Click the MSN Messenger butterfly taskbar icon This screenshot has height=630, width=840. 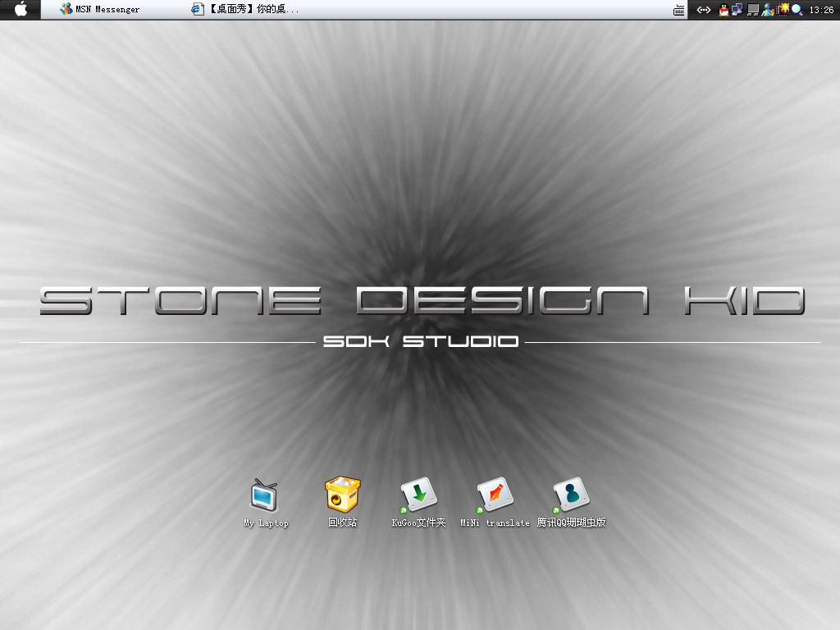click(66, 9)
